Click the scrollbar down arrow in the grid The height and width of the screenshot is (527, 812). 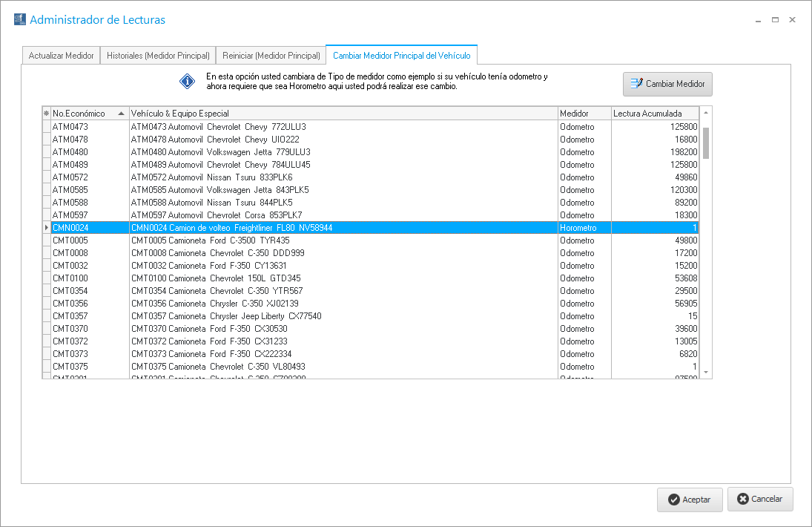coord(706,372)
